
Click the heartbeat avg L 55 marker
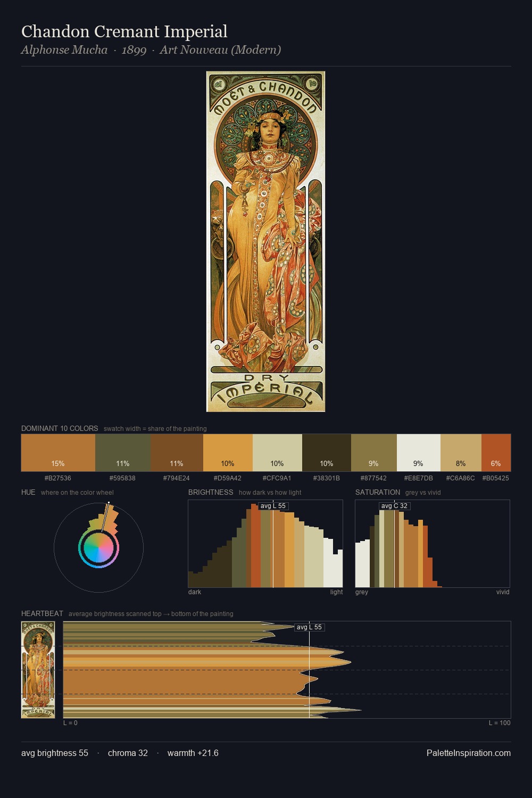[309, 627]
